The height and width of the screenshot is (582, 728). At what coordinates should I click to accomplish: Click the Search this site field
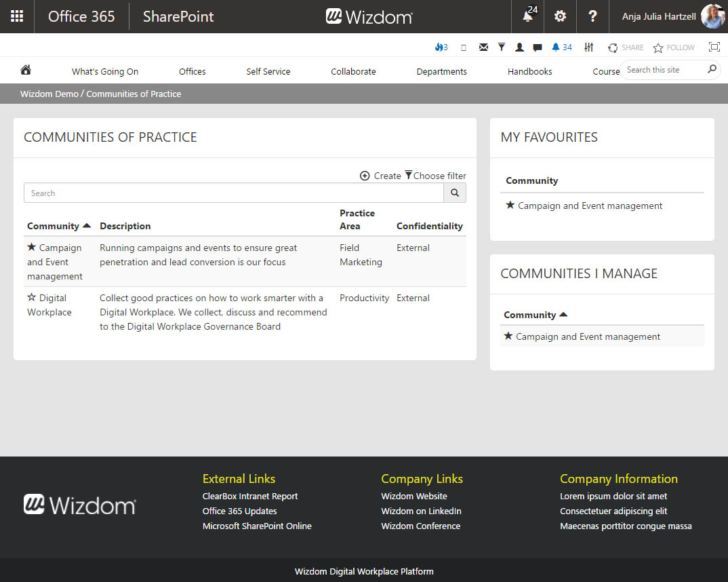(x=664, y=70)
